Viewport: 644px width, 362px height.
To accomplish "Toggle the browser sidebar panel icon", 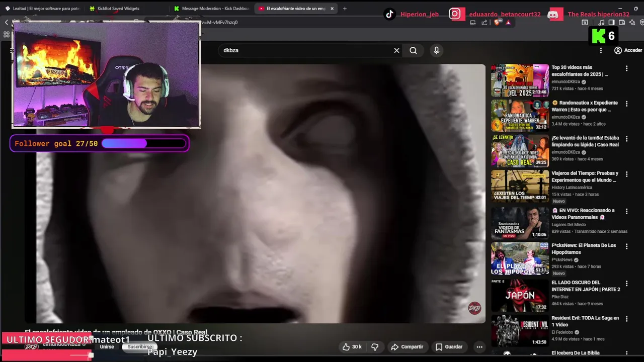I will click(x=611, y=22).
